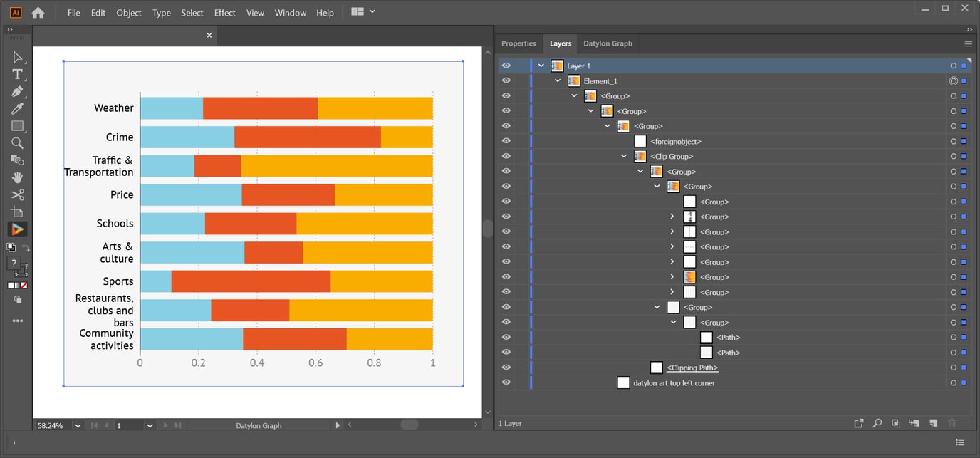The height and width of the screenshot is (458, 980).
Task: Activate the Zoom tool
Action: (x=16, y=142)
